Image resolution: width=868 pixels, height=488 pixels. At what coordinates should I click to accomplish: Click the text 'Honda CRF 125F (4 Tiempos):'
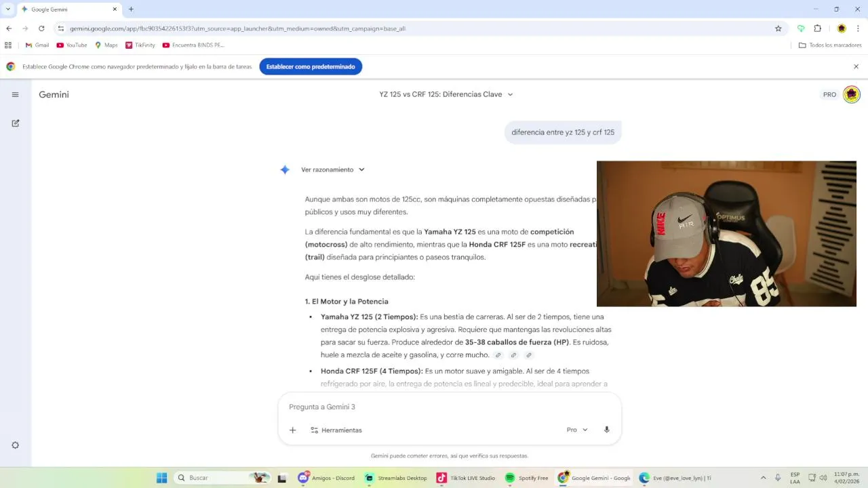pyautogui.click(x=372, y=371)
